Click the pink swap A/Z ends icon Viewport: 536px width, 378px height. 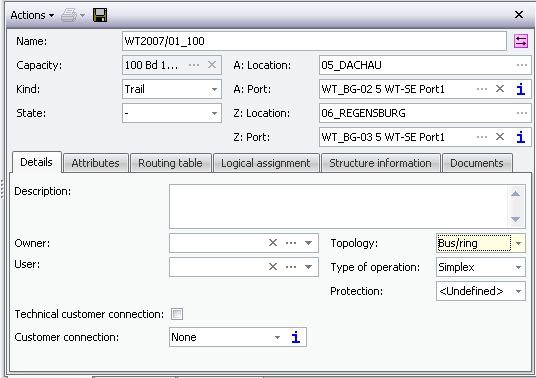(x=521, y=41)
